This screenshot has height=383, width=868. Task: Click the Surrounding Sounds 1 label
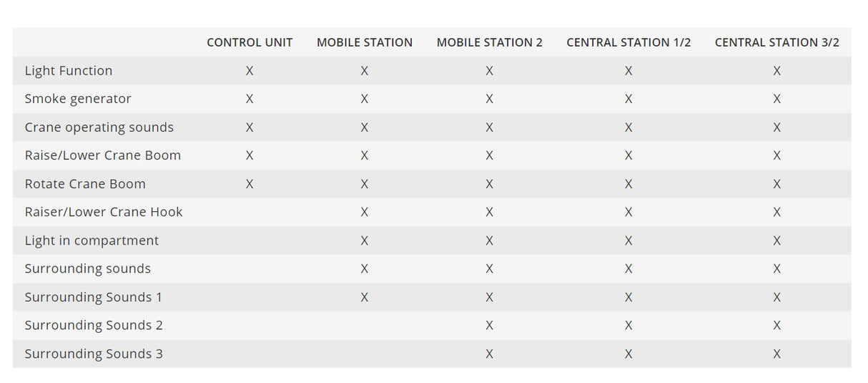tap(94, 297)
